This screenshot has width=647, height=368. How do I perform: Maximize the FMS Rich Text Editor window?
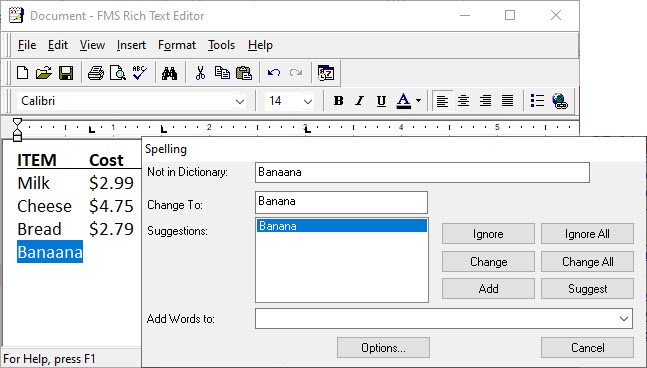click(510, 15)
